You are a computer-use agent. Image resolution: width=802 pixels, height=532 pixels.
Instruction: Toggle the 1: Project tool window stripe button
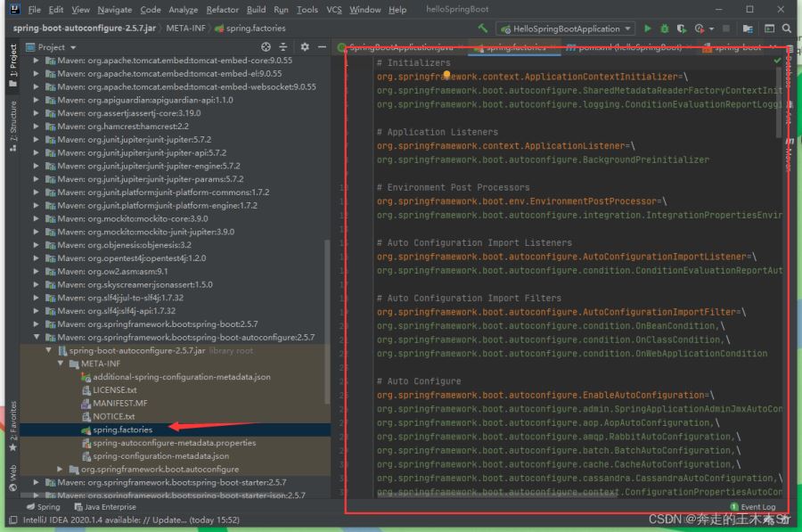coord(12,65)
